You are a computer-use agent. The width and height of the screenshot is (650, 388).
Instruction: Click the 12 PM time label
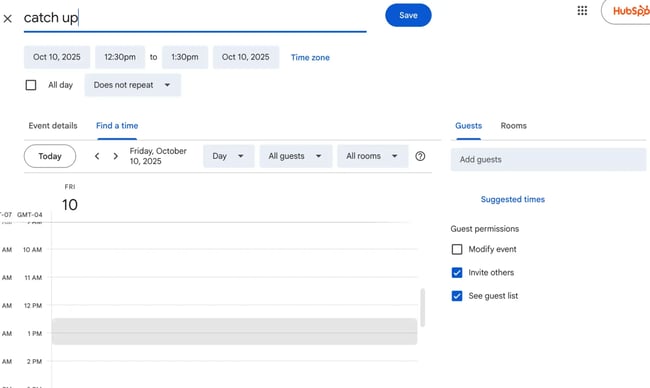tap(33, 306)
